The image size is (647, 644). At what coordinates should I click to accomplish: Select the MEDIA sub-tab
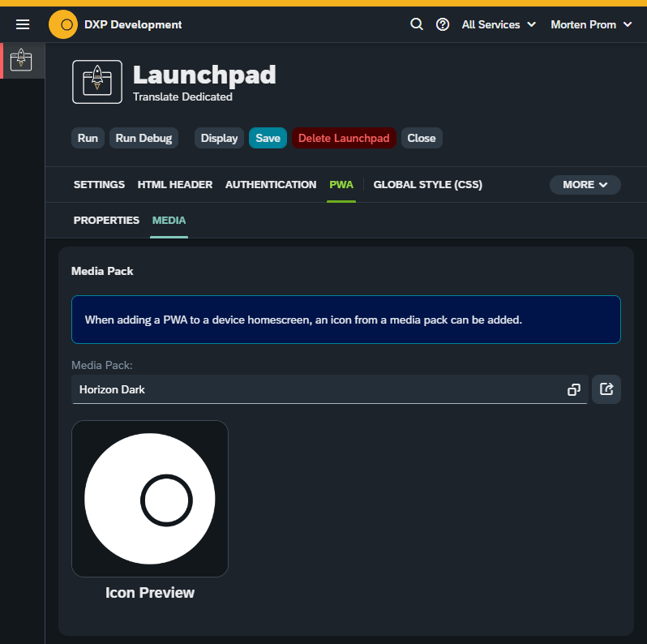pyautogui.click(x=169, y=221)
